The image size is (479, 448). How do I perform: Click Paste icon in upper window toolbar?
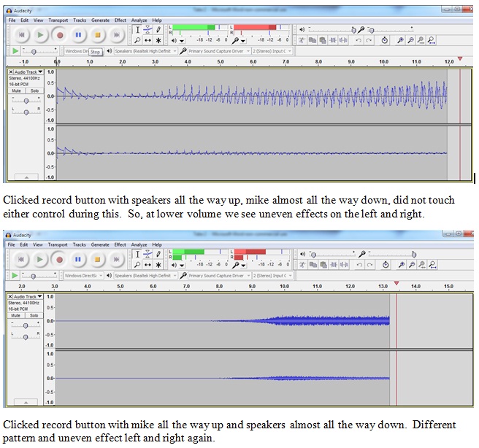tap(323, 40)
